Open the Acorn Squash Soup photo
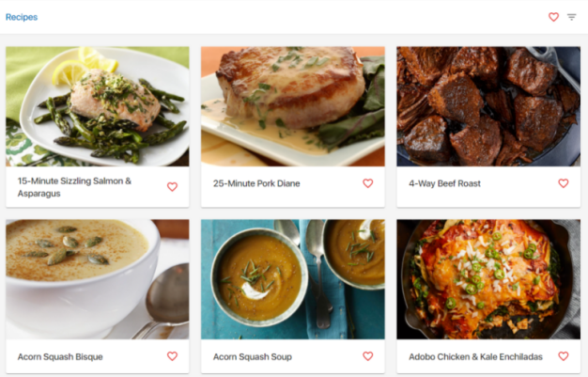The width and height of the screenshot is (588, 377). (293, 279)
